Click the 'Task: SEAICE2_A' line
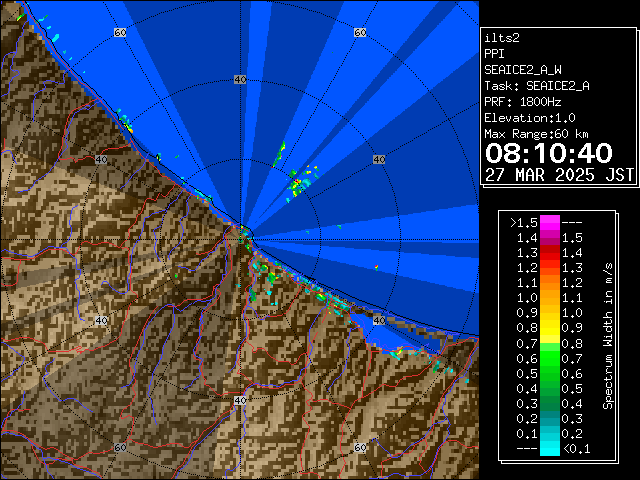640x480 pixels. tap(537, 86)
